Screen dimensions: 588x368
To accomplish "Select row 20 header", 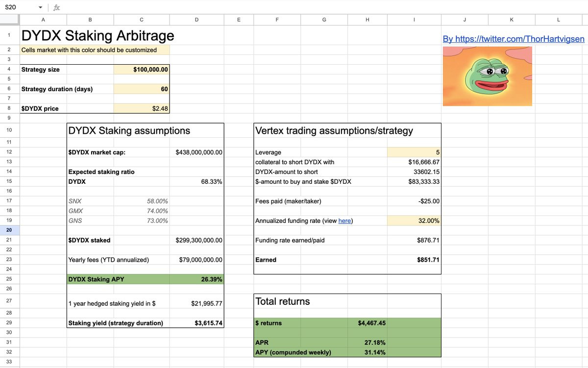I will [x=9, y=230].
